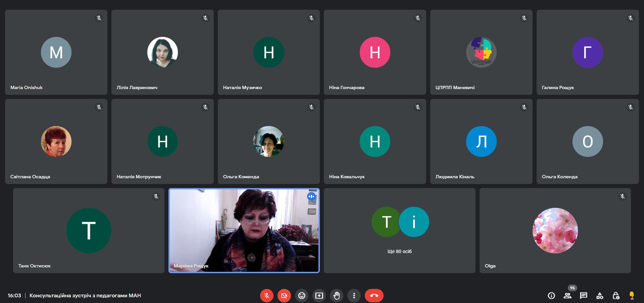Click the ЦПРПП Маневичі puzzle logo avatar
644x303 pixels.
click(481, 52)
